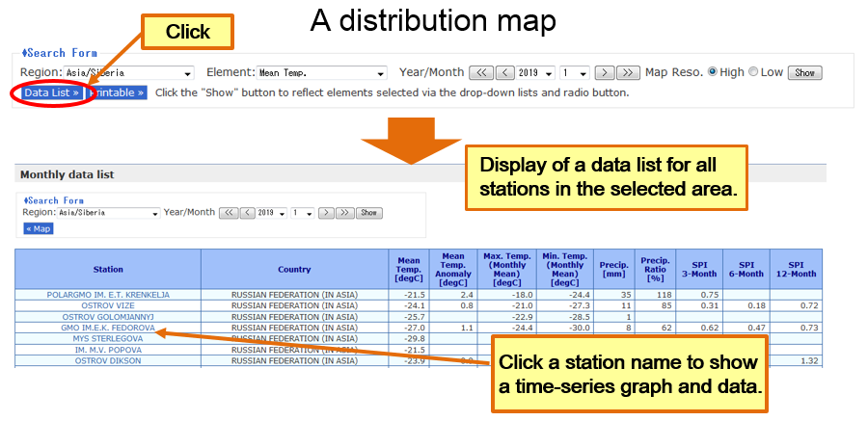Screen dimensions: 868x421
Task: Click mean temp value -21.5 in KRENKELJA row
Action: 415,295
